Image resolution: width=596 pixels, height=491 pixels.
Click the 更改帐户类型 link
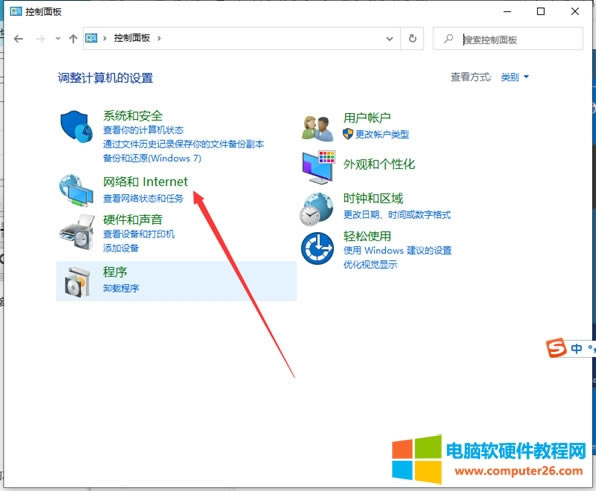pos(382,134)
